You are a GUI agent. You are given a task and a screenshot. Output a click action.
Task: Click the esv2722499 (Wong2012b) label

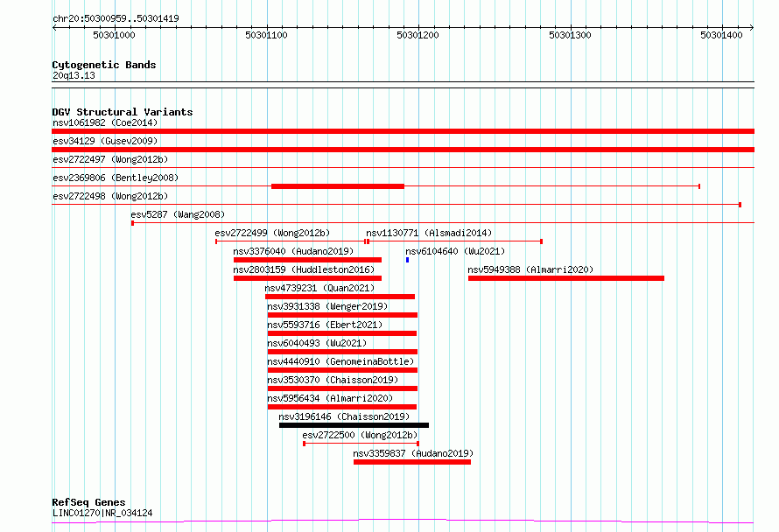tap(272, 233)
